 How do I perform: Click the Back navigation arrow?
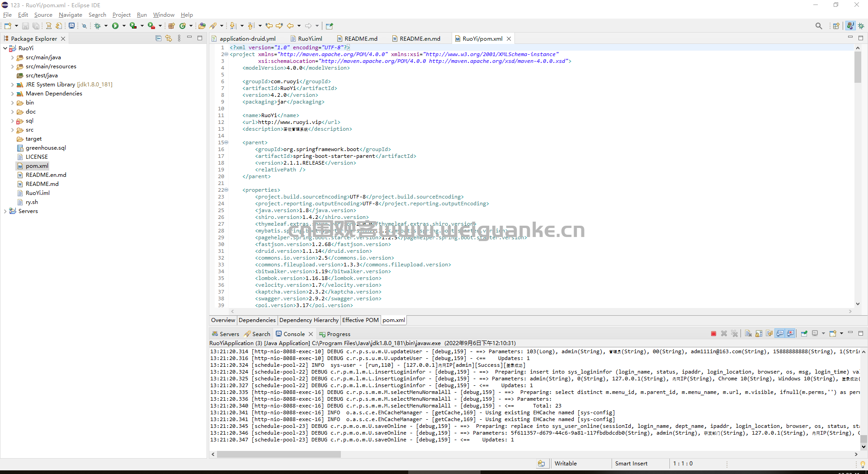click(290, 26)
